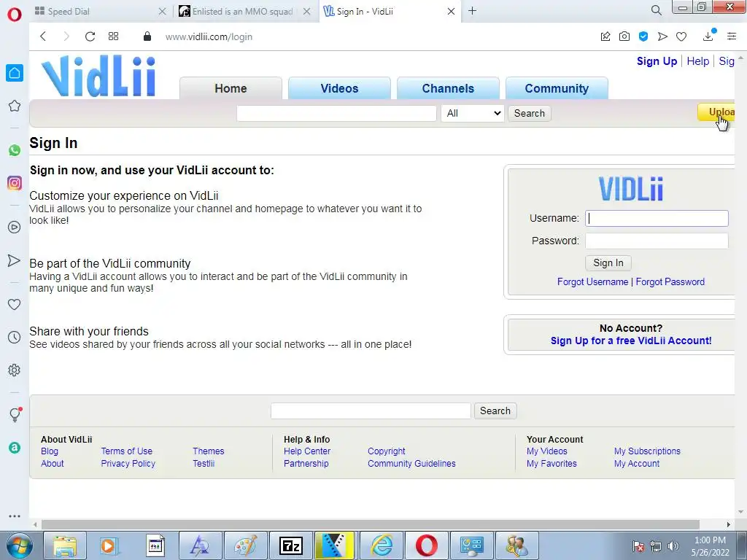Submit the Sign In button

point(608,262)
